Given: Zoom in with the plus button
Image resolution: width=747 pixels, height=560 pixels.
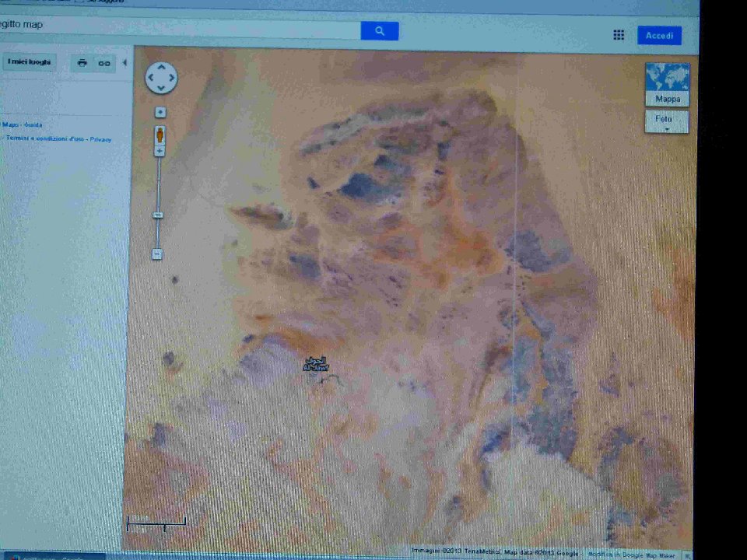Looking at the screenshot, I should (160, 152).
